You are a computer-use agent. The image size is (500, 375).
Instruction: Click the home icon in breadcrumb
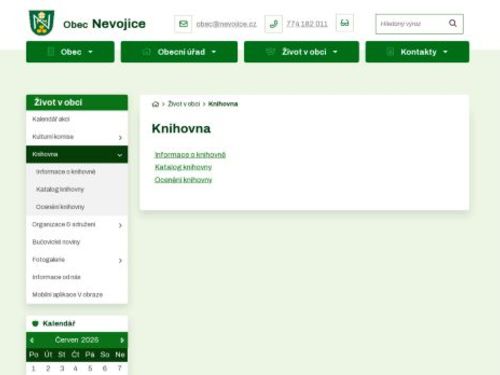point(155,104)
